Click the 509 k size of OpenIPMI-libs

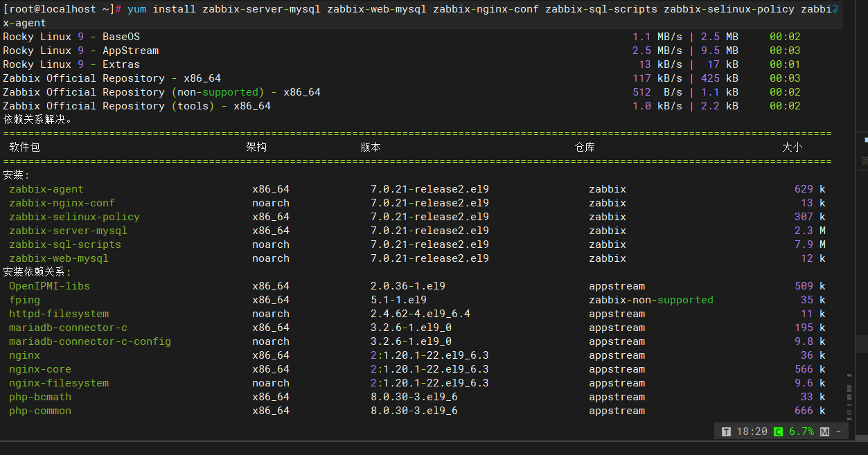click(x=810, y=286)
